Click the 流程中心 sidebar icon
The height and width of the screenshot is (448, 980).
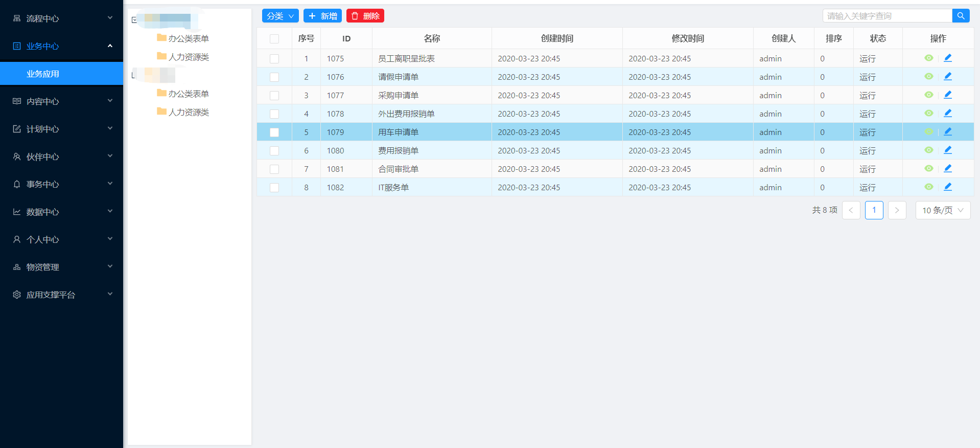pos(17,18)
